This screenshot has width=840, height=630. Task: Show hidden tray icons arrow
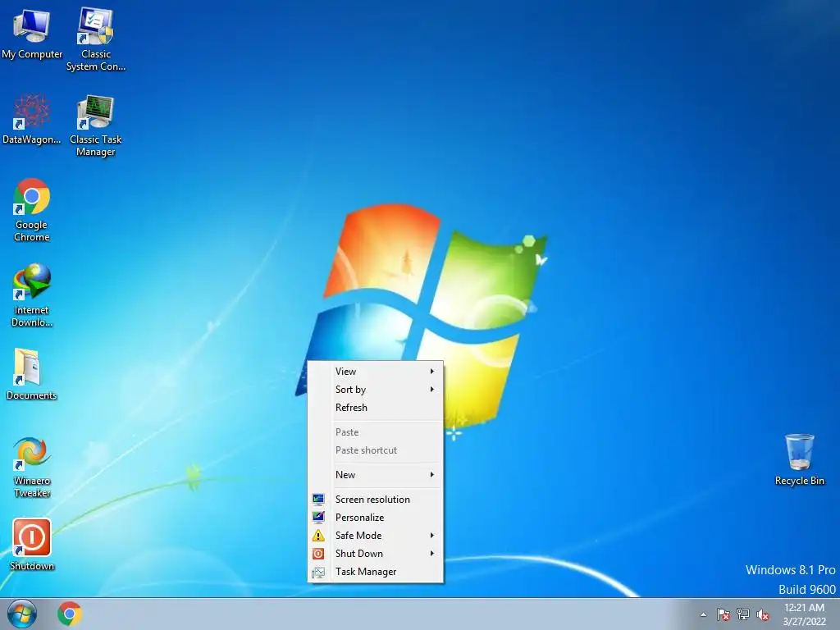point(703,614)
